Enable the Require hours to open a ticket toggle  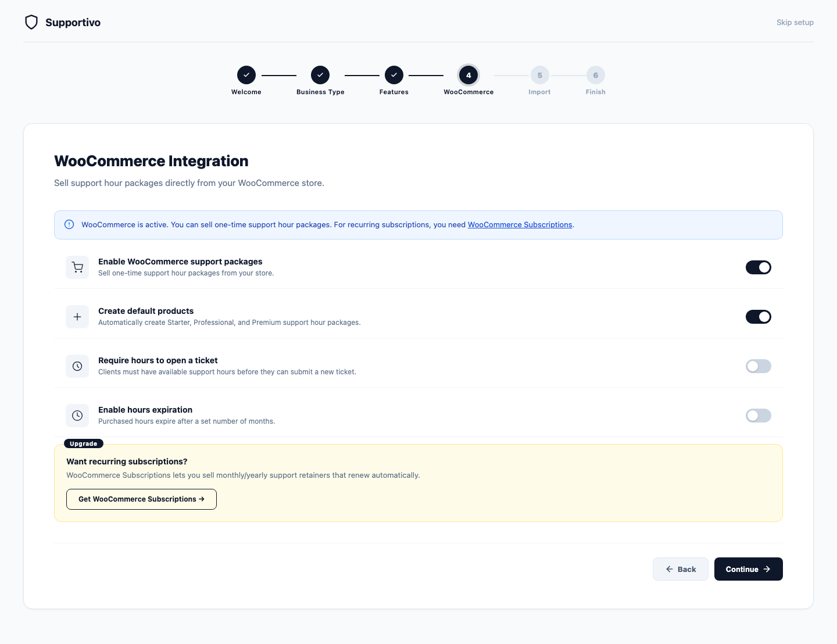point(759,366)
